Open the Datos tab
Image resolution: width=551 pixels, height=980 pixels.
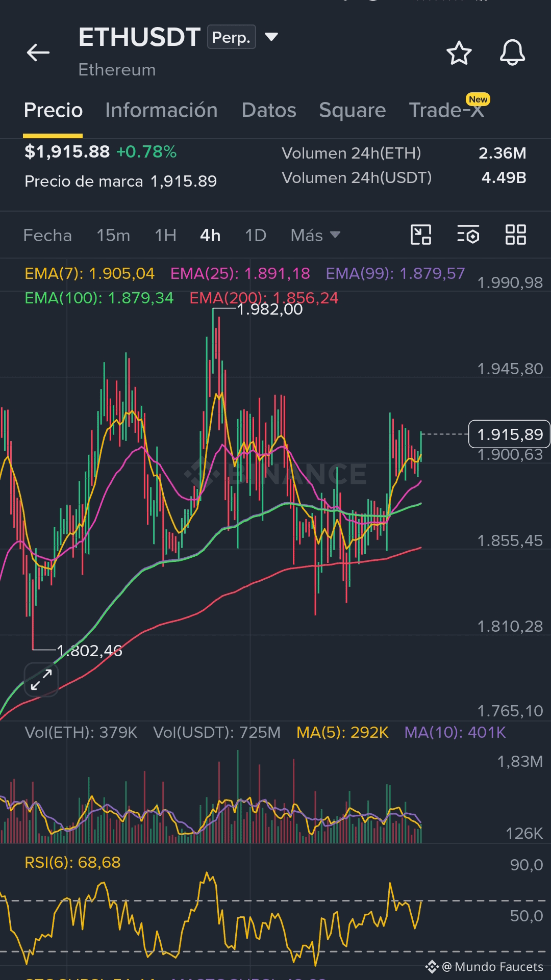point(269,110)
